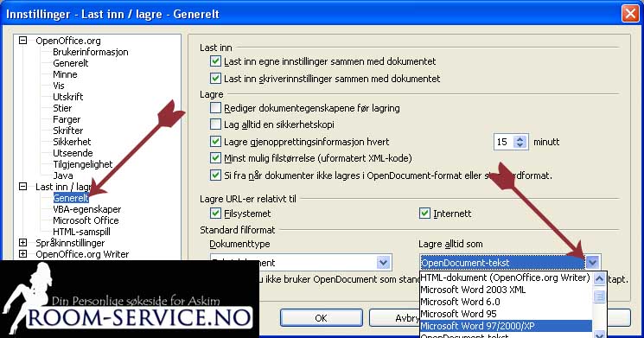644x338 pixels.
Task: Click the format list scrollbar up arrow
Action: tap(599, 279)
